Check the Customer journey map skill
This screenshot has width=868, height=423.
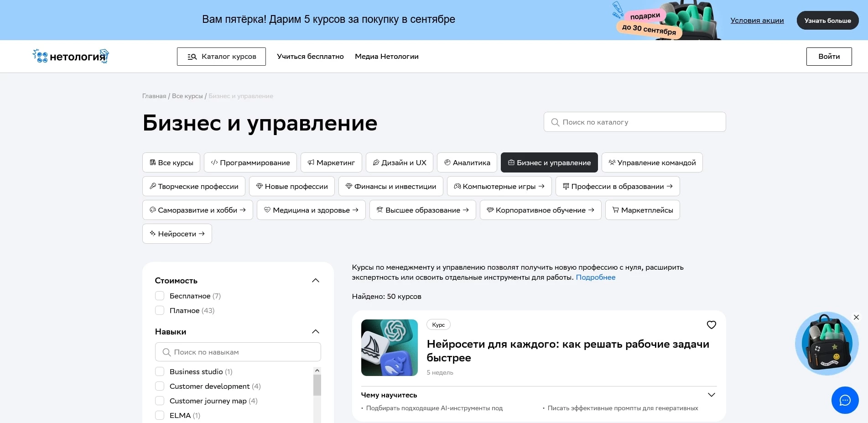click(160, 401)
